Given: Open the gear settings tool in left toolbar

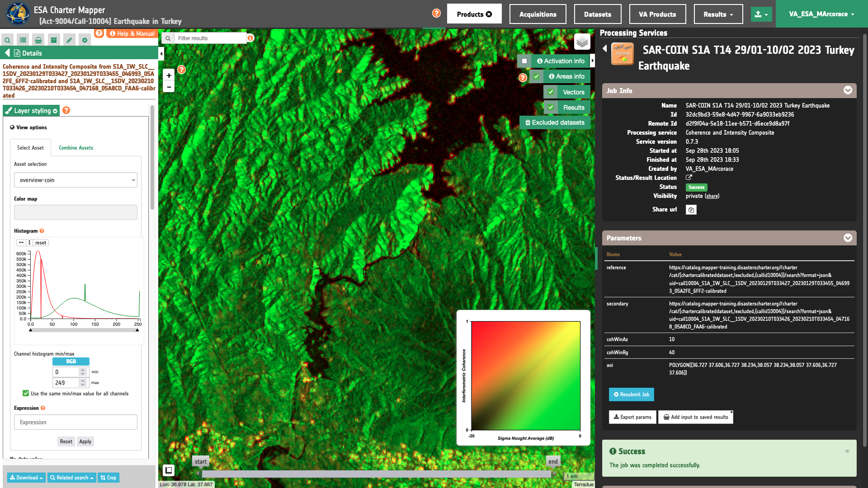Looking at the screenshot, I should 85,40.
